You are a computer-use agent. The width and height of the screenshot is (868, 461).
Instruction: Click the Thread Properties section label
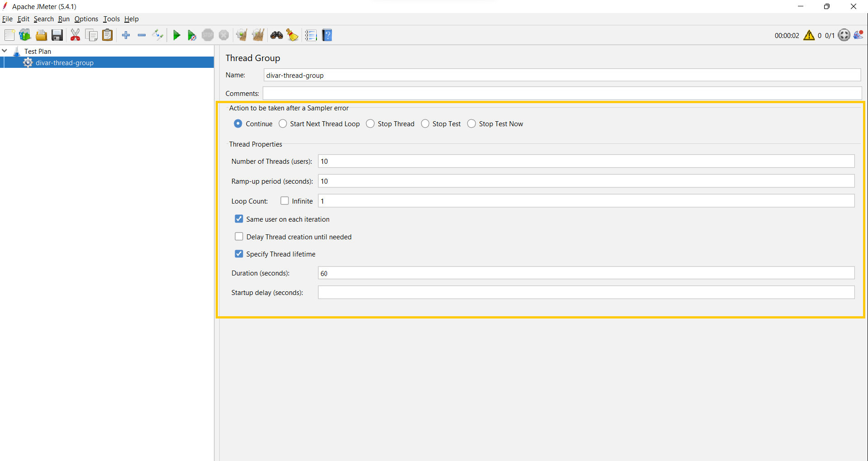(x=255, y=144)
